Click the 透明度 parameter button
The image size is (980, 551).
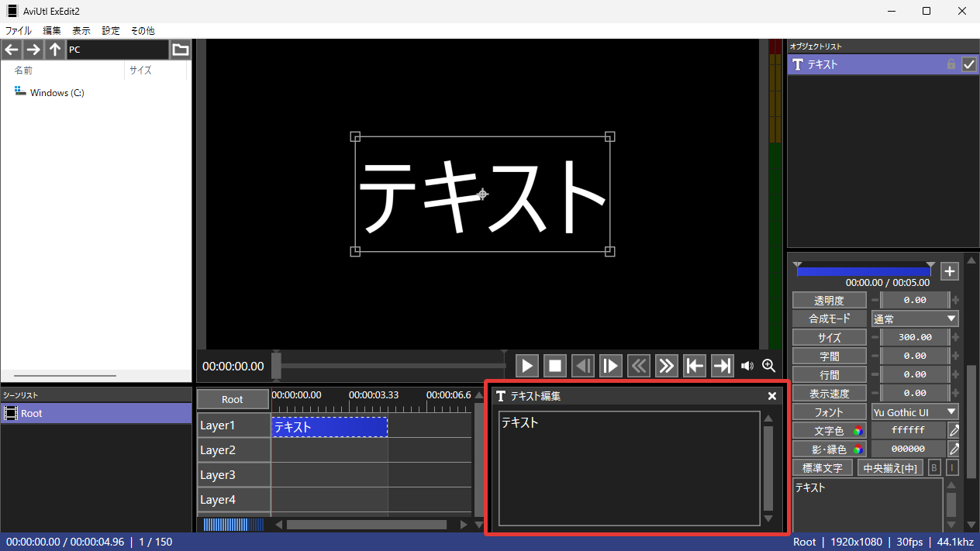click(829, 300)
